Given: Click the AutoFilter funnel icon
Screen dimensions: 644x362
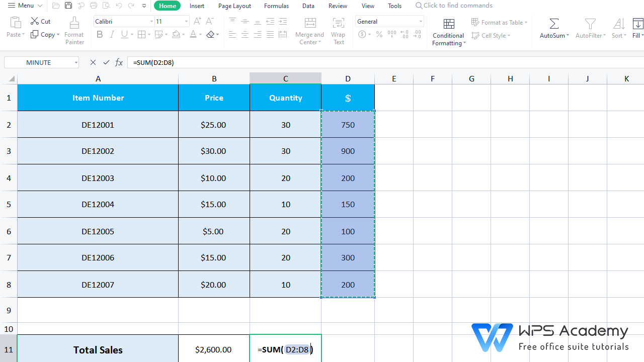Looking at the screenshot, I should (590, 24).
